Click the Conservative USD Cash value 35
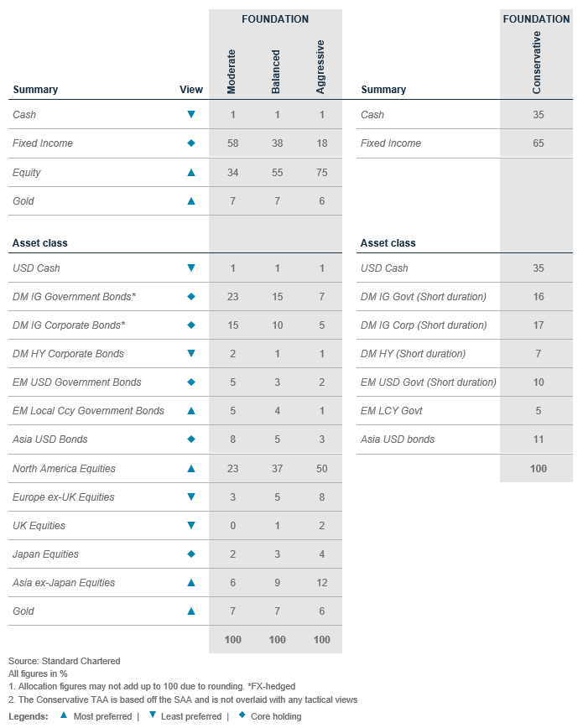 pos(539,268)
